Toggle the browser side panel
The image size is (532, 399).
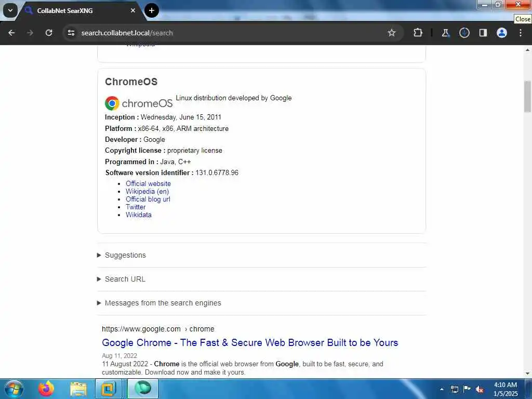coord(483,33)
